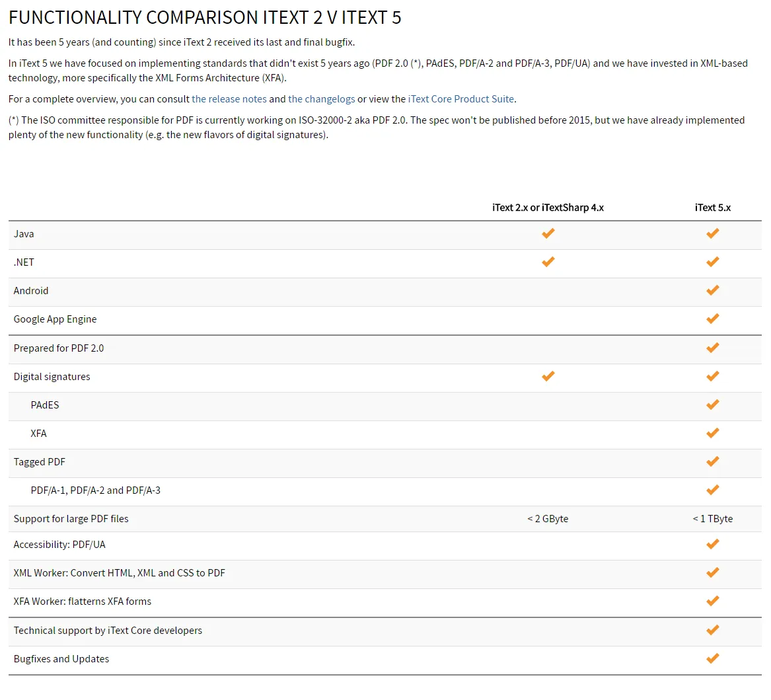Image resolution: width=771 pixels, height=700 pixels.
Task: Click the Google App Engine checkmark
Action: coord(712,319)
